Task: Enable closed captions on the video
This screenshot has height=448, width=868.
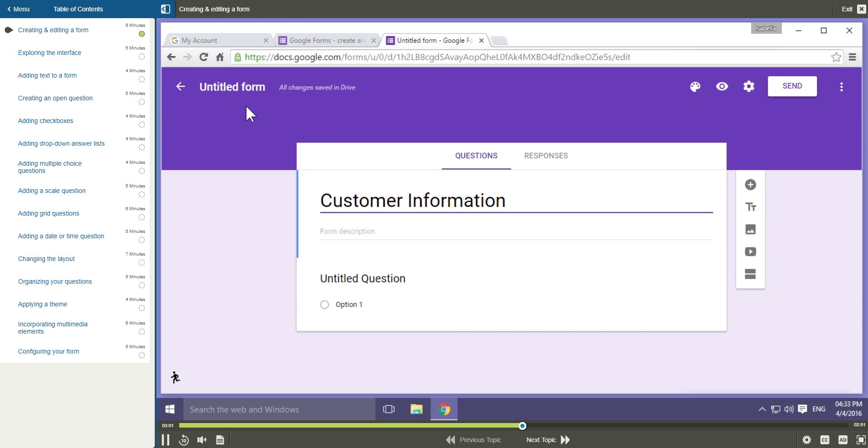Action: (825, 439)
